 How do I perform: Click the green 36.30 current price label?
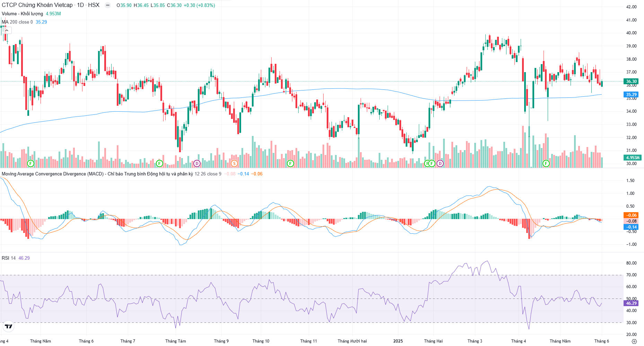(x=631, y=81)
